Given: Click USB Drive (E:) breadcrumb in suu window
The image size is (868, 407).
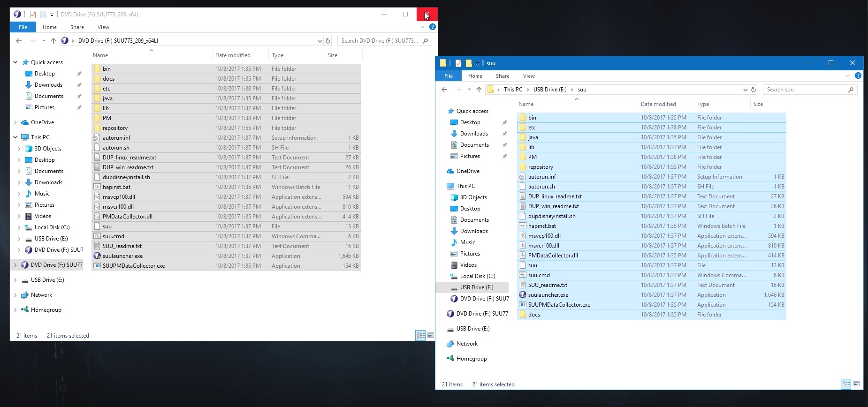Looking at the screenshot, I should click(x=550, y=90).
